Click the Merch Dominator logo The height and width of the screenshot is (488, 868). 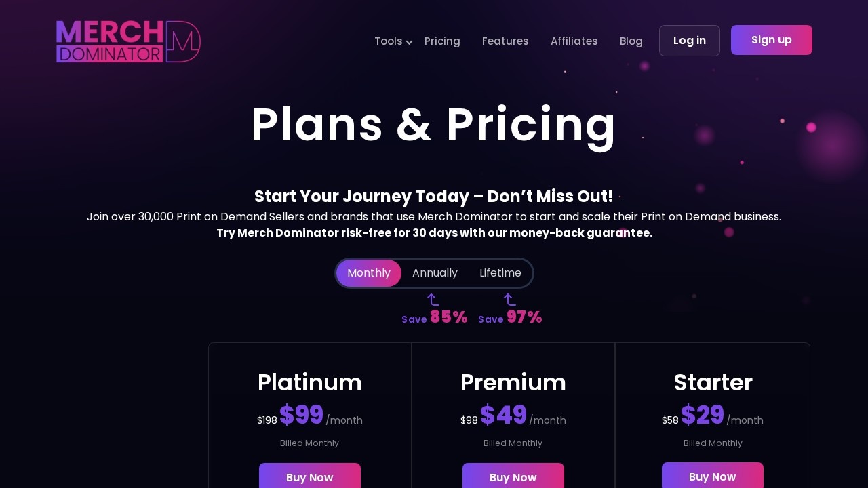tap(128, 41)
